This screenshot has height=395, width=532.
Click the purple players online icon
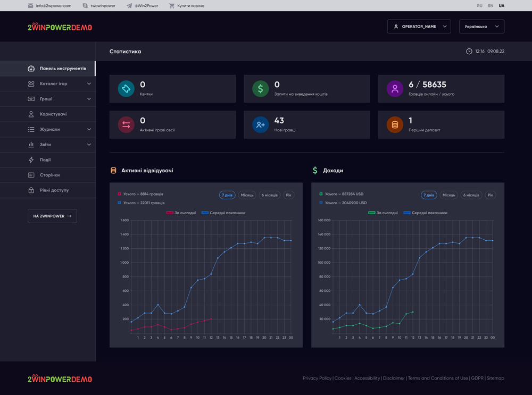point(395,89)
